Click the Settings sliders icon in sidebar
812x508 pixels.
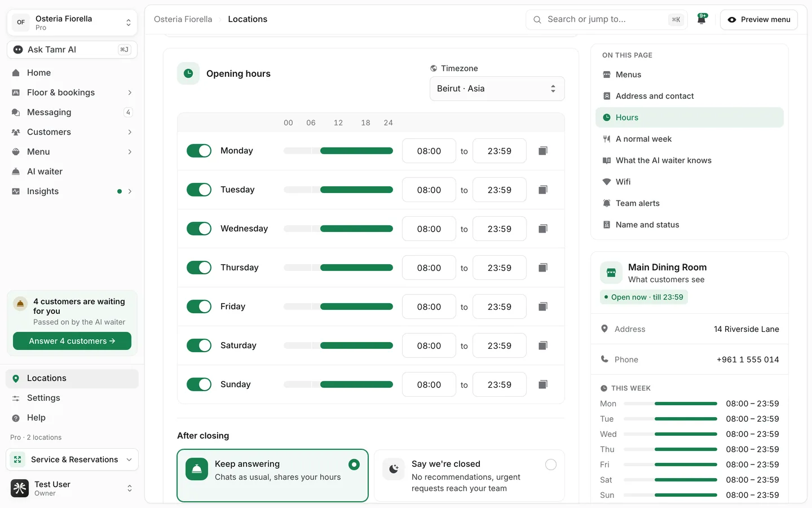[x=16, y=398]
